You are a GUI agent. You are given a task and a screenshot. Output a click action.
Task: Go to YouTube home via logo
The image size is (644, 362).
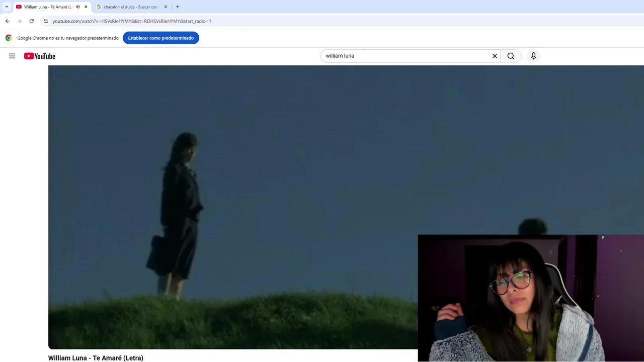[x=40, y=56]
